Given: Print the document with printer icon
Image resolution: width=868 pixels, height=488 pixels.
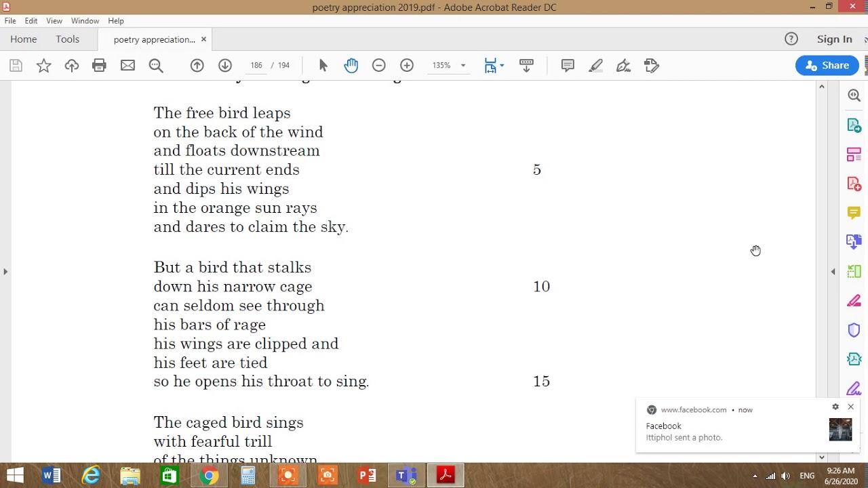Looking at the screenshot, I should pos(100,66).
